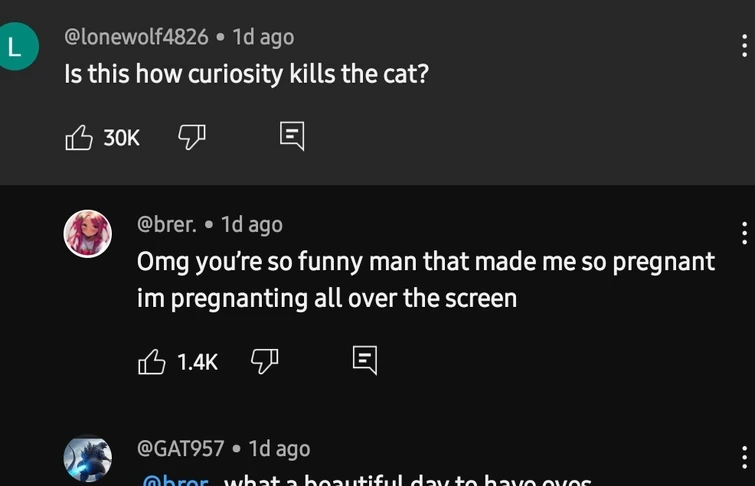Open @GAT957 channel via username
Image resolution: width=755 pixels, height=486 pixels.
(x=180, y=448)
